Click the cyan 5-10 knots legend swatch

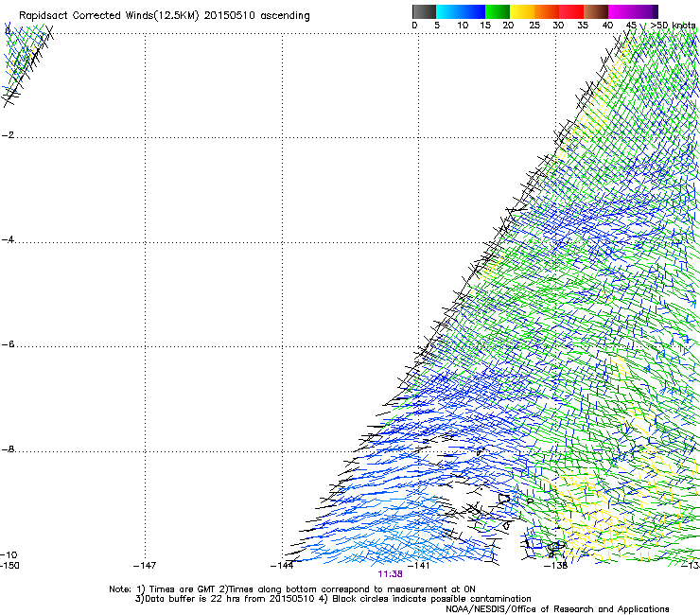[448, 11]
